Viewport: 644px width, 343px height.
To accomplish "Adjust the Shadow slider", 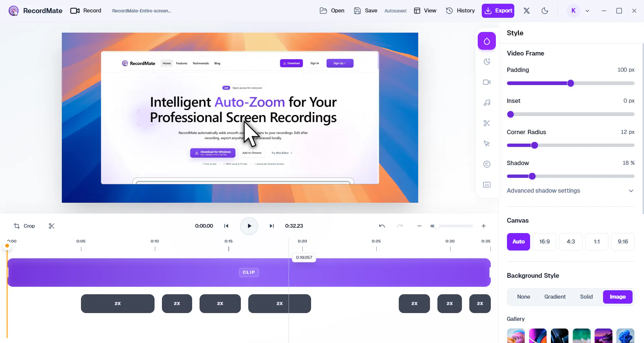I will tap(570, 176).
